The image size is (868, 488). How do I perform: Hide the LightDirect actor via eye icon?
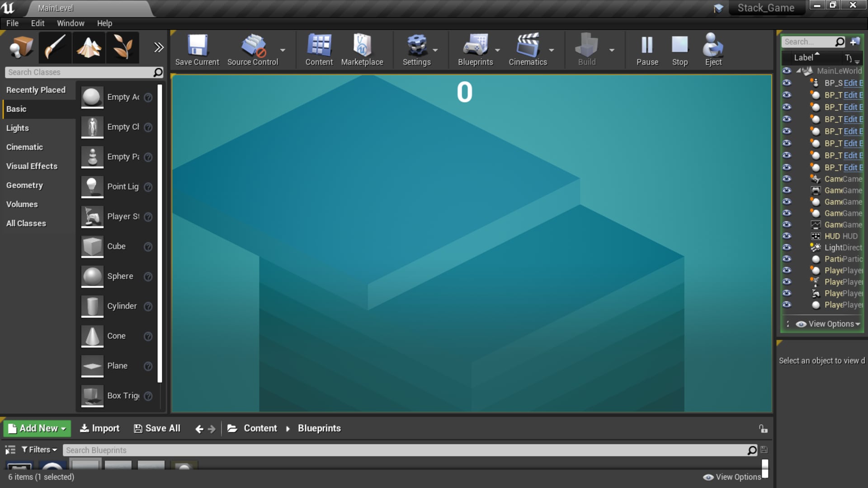pos(787,248)
